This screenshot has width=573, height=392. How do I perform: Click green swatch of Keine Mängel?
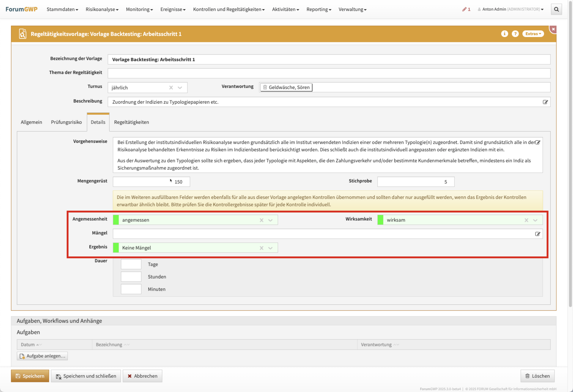[116, 248]
